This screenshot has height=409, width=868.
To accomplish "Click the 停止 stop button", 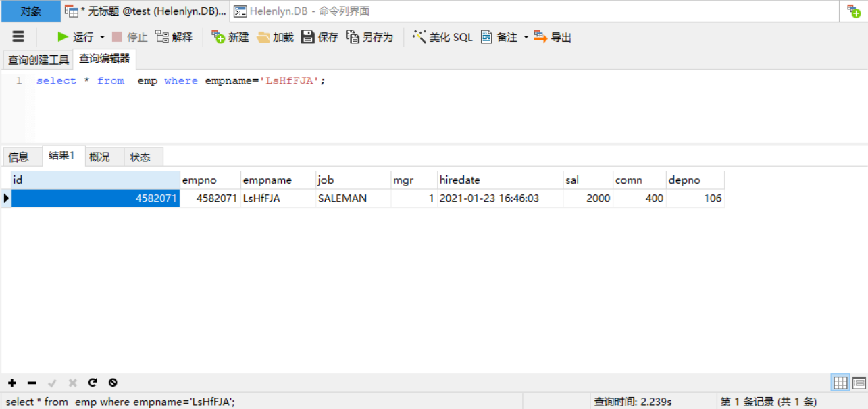I will click(x=129, y=37).
